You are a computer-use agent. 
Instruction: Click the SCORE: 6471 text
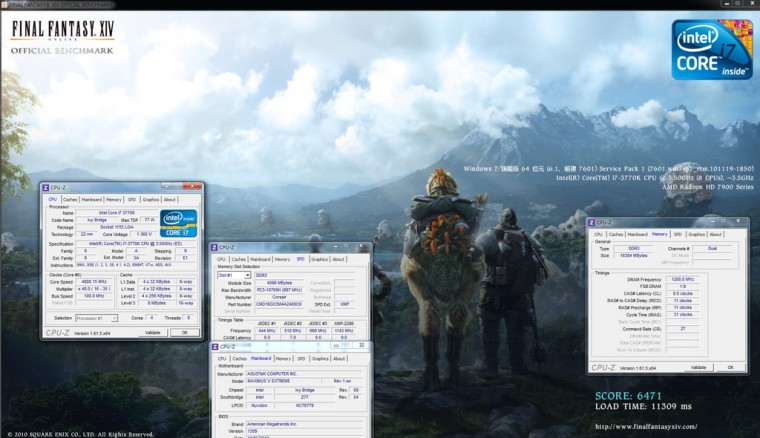[628, 396]
